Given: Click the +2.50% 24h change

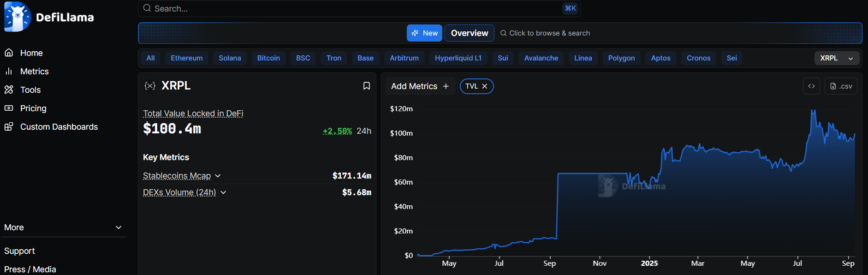Looking at the screenshot, I should coord(337,131).
